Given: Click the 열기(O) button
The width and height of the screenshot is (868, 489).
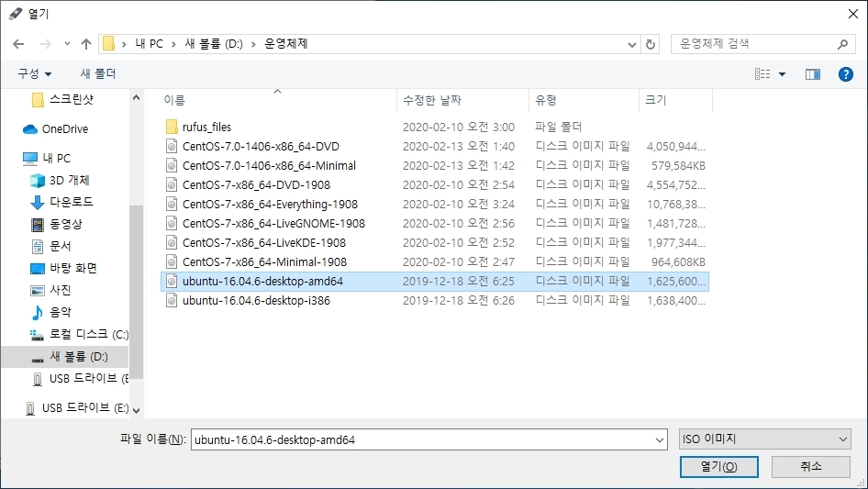Looking at the screenshot, I should [719, 467].
